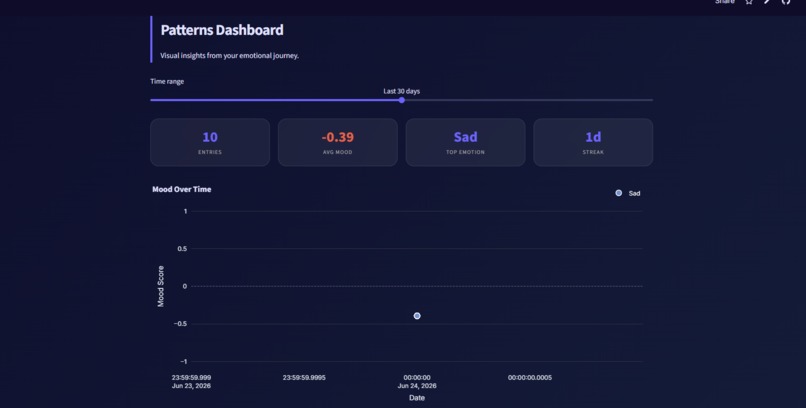Click the Top Emotion card showing Sad

point(465,142)
